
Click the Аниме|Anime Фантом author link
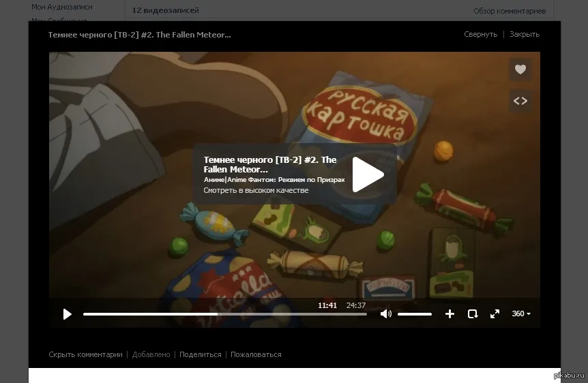pos(274,180)
